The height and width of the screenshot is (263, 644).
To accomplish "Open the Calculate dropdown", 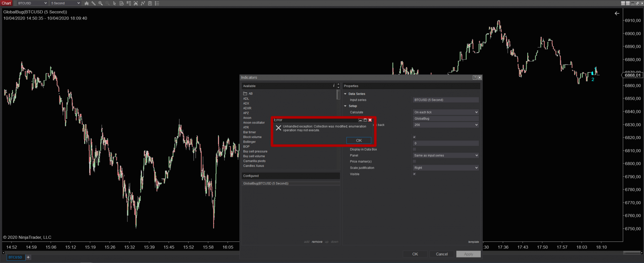I will coord(446,112).
